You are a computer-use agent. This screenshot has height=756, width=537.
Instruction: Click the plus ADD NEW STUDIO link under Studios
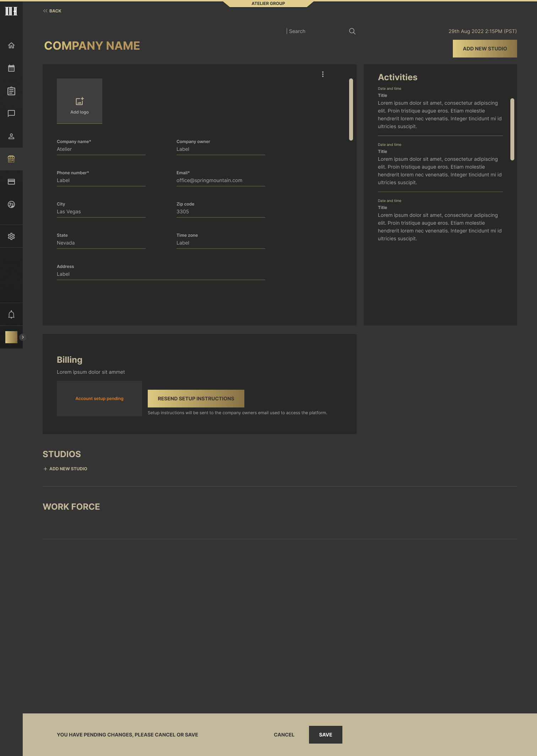click(x=65, y=469)
